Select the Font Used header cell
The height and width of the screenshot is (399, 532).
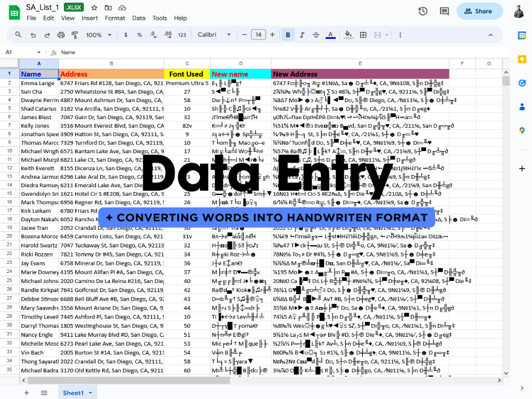click(187, 74)
